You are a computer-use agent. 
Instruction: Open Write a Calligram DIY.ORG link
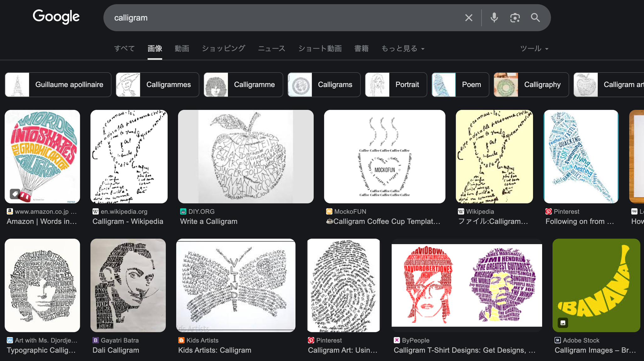pyautogui.click(x=208, y=221)
